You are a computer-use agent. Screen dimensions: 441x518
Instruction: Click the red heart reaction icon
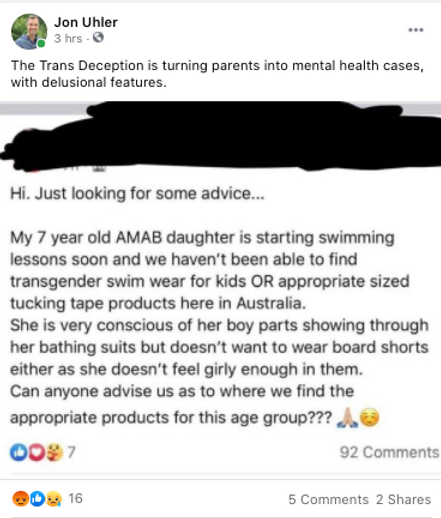36,452
